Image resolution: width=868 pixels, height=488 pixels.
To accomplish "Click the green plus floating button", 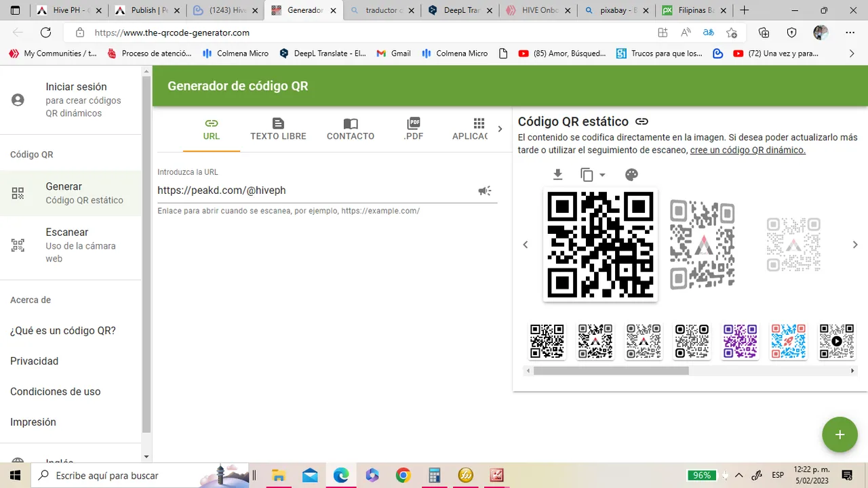I will click(840, 434).
